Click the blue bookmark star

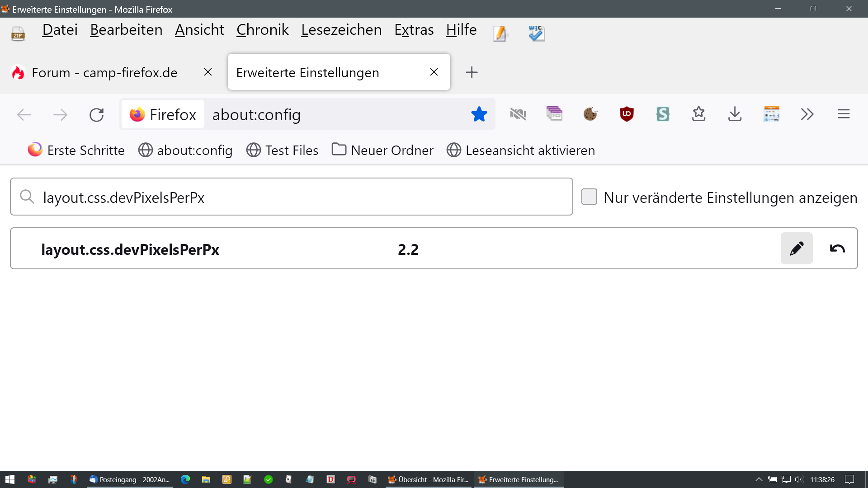coord(479,114)
